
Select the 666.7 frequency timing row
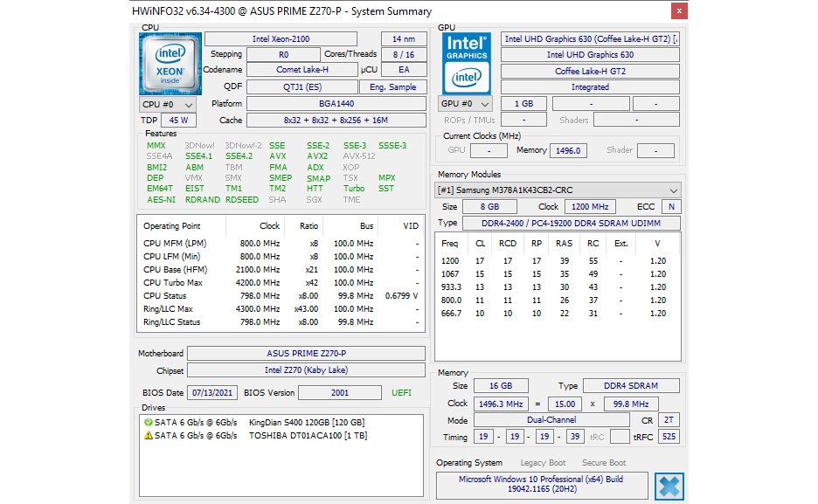click(x=558, y=314)
